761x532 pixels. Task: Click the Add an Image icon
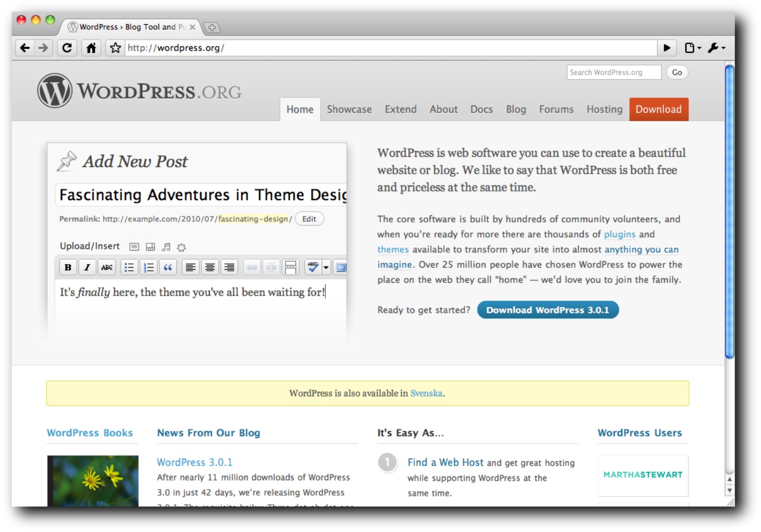(x=134, y=247)
